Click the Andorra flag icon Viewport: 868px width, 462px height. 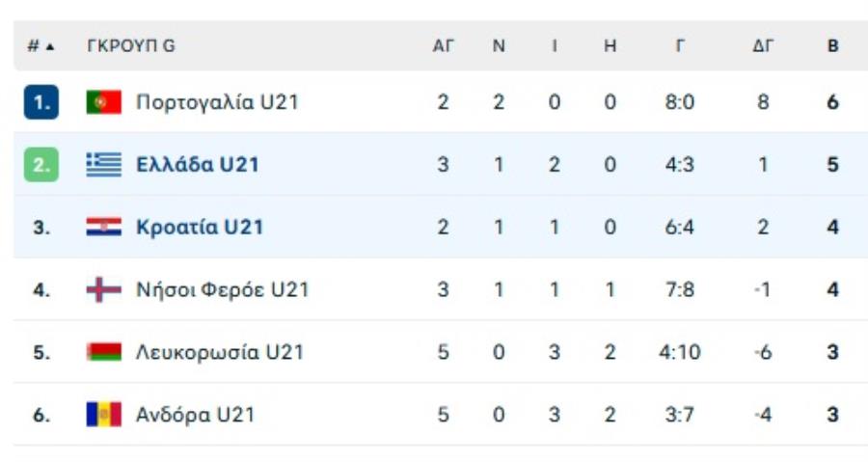[103, 415]
